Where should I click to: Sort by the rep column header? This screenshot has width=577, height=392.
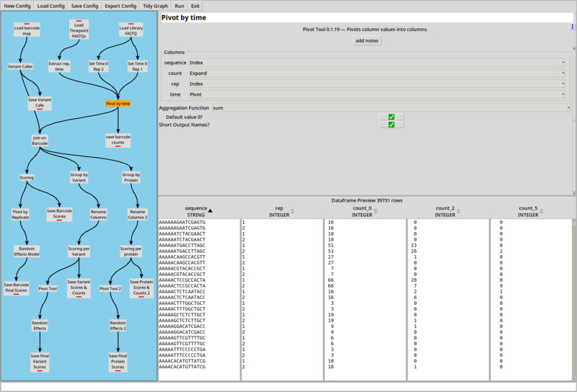282,211
